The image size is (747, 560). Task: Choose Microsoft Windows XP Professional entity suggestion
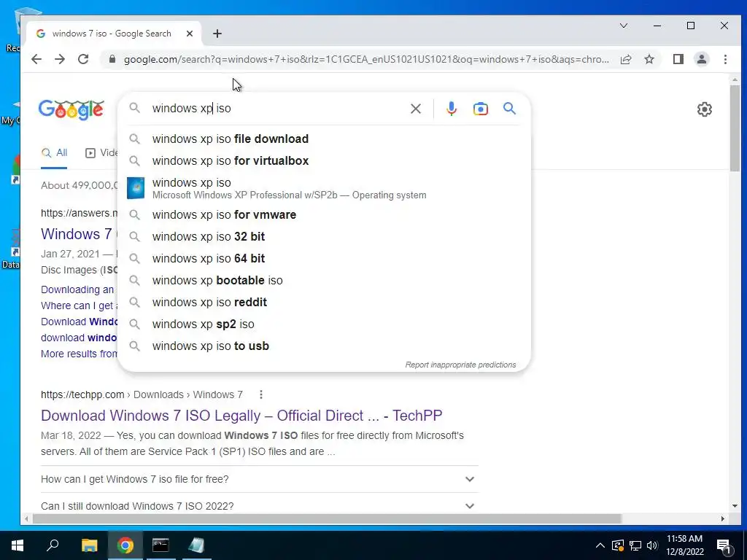(x=324, y=188)
